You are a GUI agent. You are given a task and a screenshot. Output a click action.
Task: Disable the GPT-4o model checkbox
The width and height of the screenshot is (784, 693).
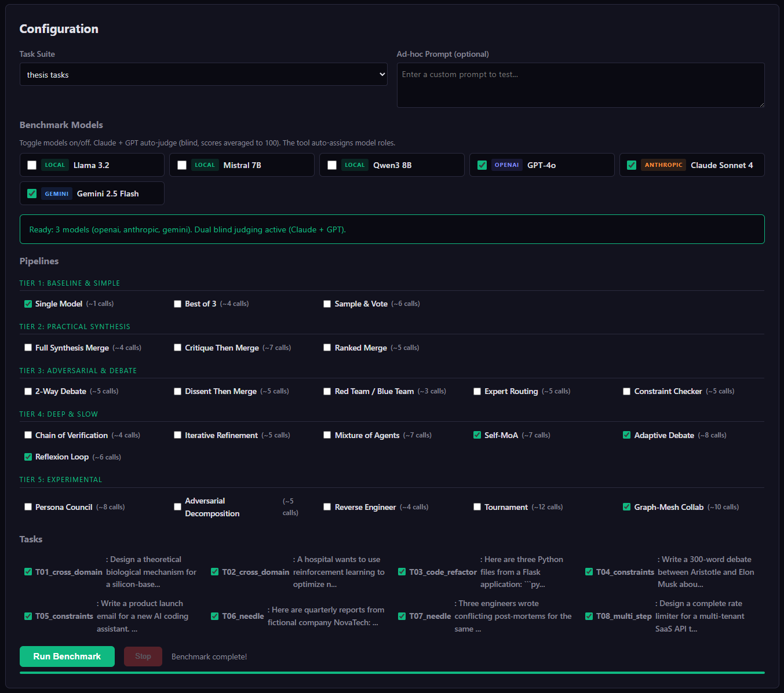click(x=482, y=165)
